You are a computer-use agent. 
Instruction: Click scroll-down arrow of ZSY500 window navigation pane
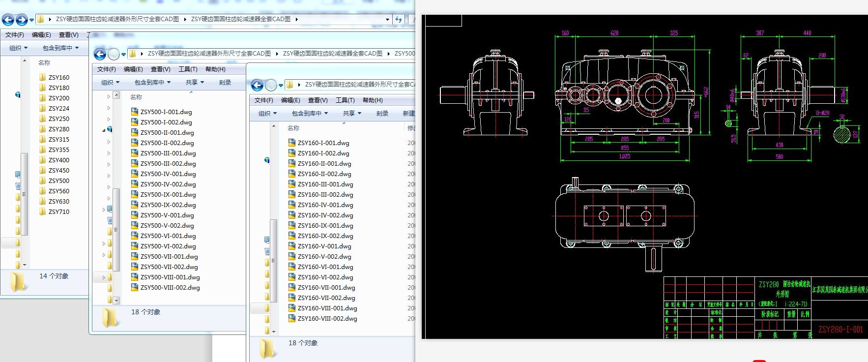pyautogui.click(x=116, y=300)
